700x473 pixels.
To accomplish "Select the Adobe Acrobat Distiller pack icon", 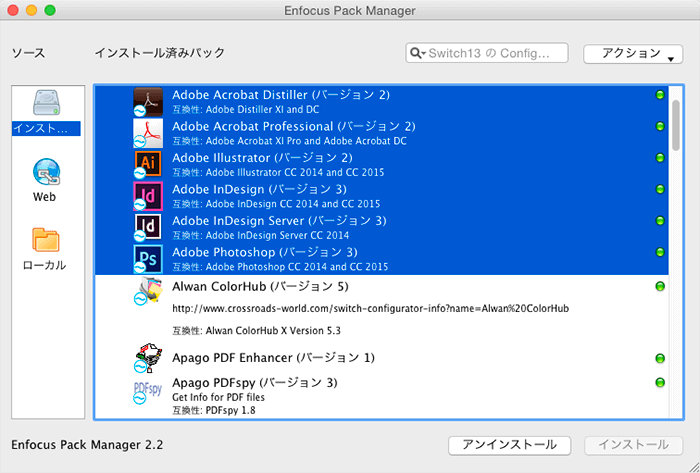I will [x=148, y=102].
